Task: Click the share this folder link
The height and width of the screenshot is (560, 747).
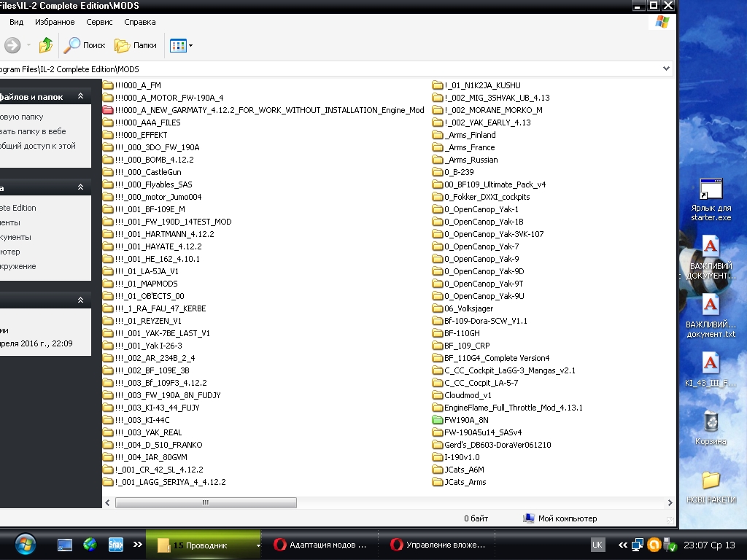Action: click(38, 146)
